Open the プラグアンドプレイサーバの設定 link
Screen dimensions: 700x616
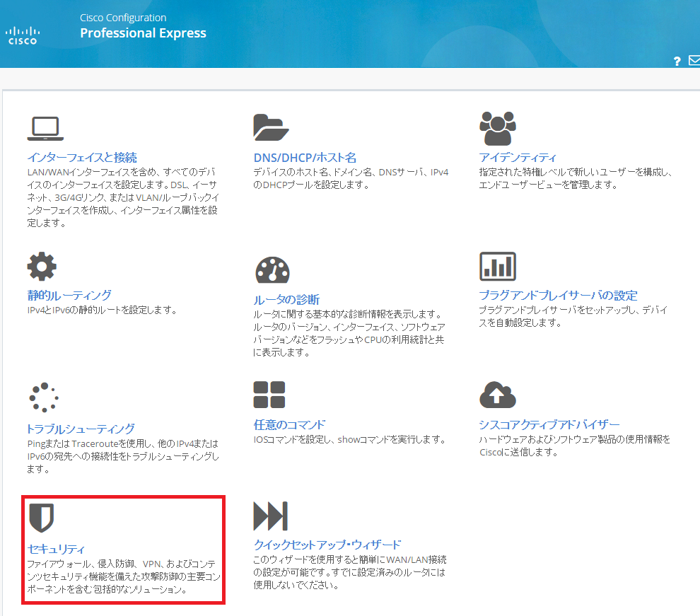(558, 295)
